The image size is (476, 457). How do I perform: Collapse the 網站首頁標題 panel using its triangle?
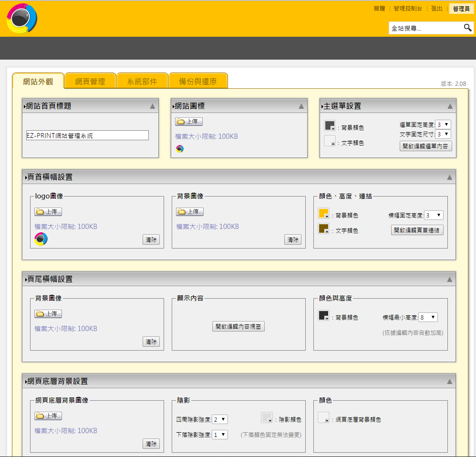click(x=153, y=106)
